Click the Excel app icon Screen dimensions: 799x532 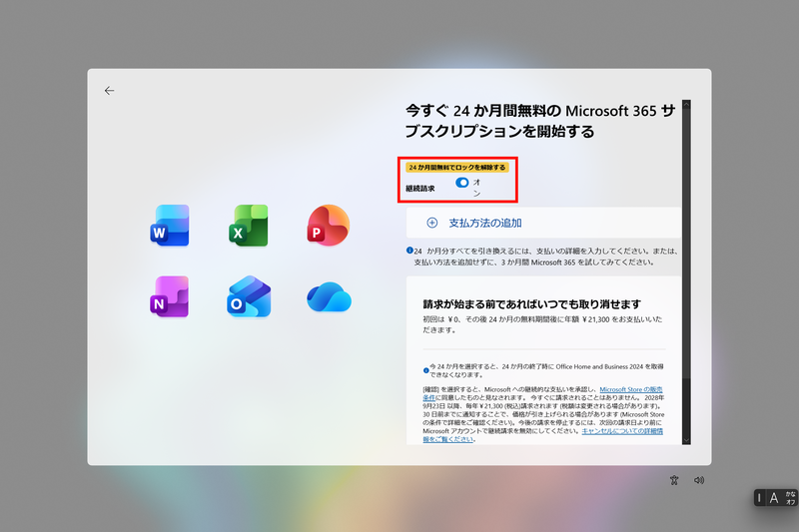pos(248,226)
